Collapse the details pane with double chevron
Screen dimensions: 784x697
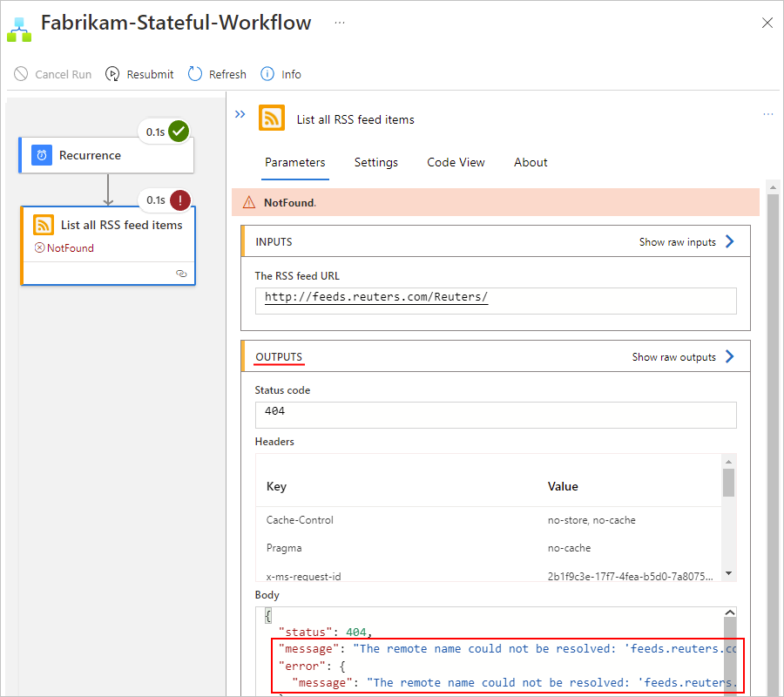[240, 114]
